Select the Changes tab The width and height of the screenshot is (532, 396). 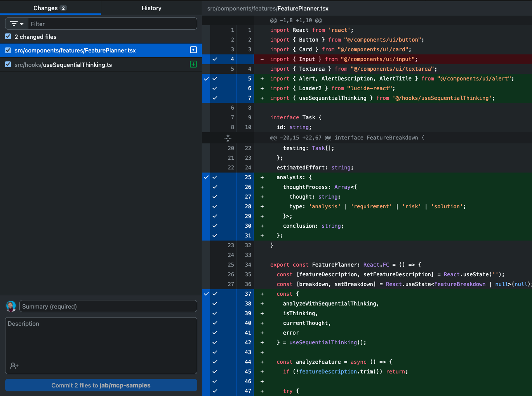(50, 8)
